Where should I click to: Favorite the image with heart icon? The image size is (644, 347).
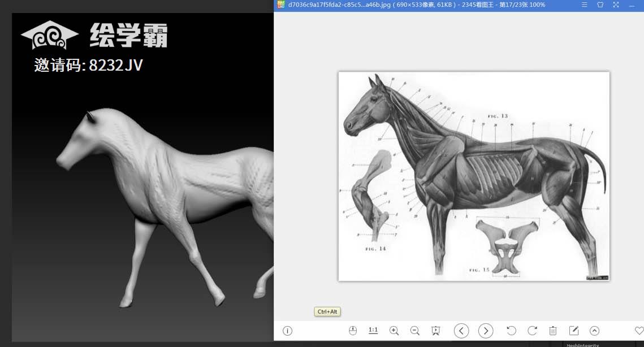tap(639, 331)
